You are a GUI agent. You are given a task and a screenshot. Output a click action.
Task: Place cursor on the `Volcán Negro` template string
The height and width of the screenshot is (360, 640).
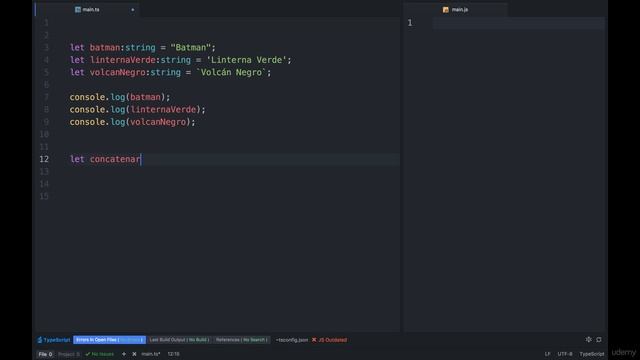(x=231, y=72)
